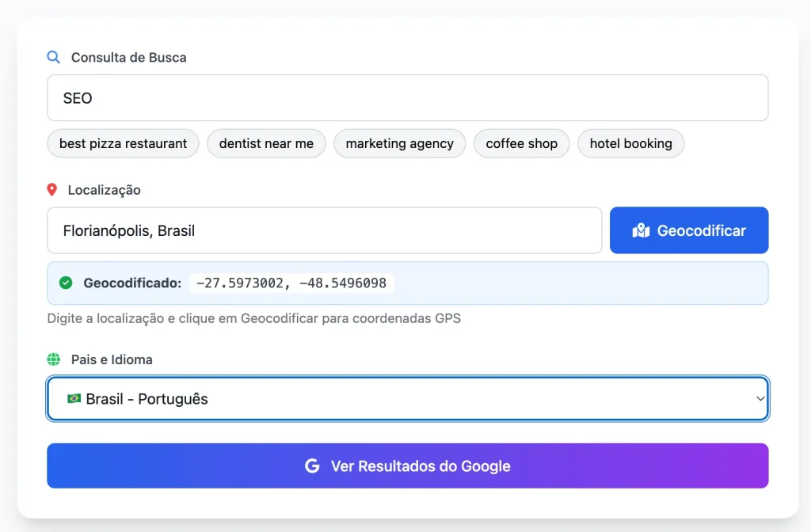Screen dimensions: 811x532
Task: Click the blue search magnifier icon
Action: pos(54,57)
